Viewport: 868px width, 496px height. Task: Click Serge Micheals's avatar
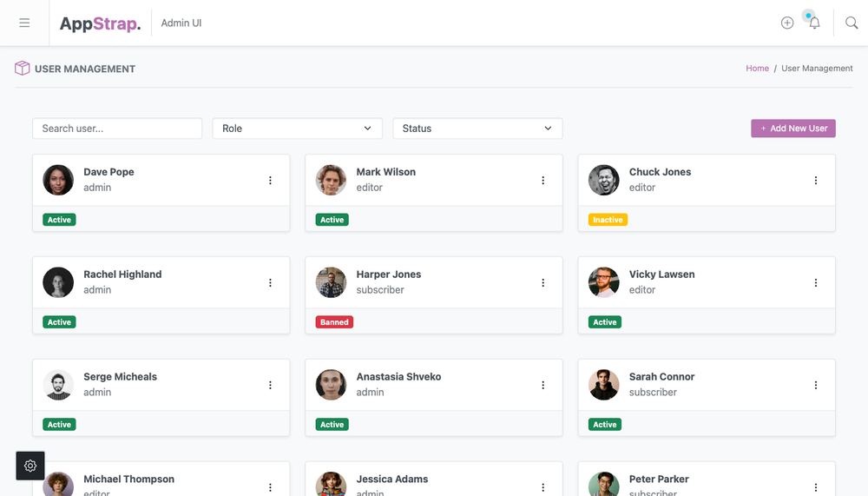click(58, 385)
